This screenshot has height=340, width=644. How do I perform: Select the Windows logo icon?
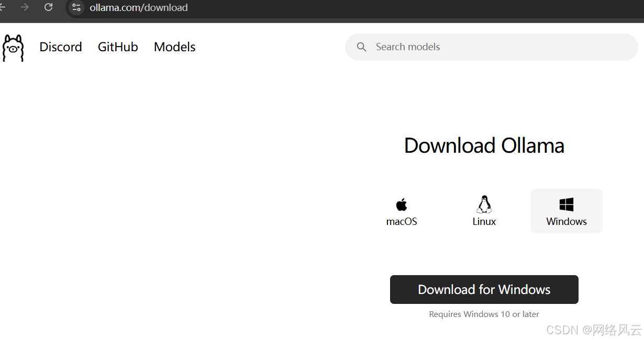567,204
